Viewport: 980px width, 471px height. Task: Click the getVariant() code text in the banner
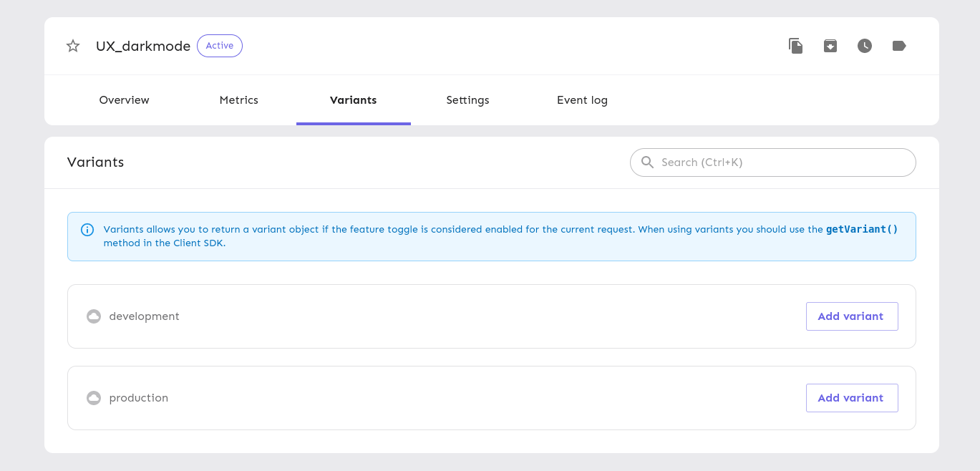coord(862,230)
